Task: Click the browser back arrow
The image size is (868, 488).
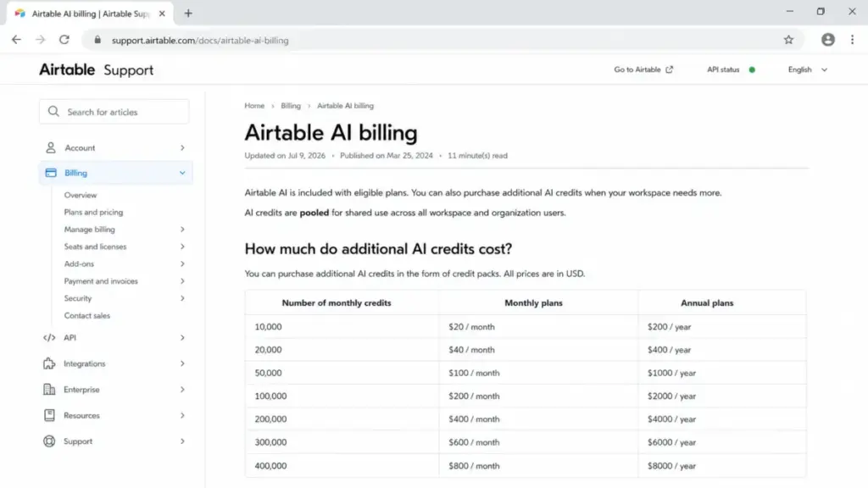Action: (x=16, y=40)
